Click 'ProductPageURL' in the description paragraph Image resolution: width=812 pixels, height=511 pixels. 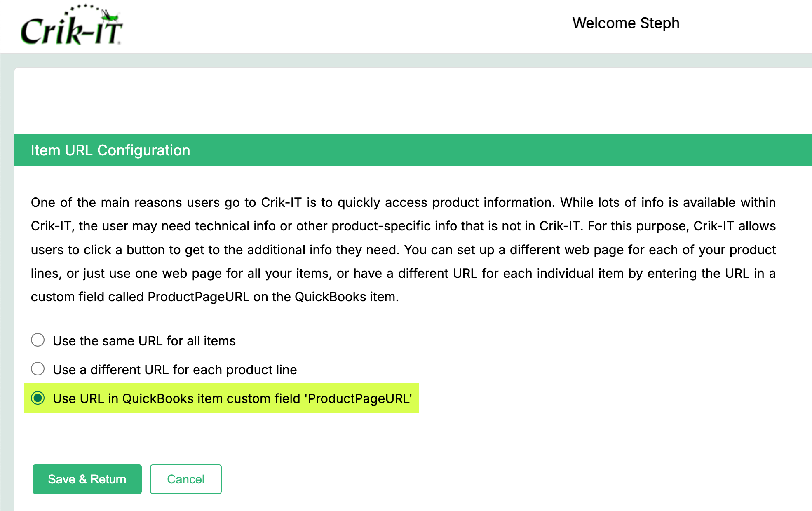pos(198,297)
